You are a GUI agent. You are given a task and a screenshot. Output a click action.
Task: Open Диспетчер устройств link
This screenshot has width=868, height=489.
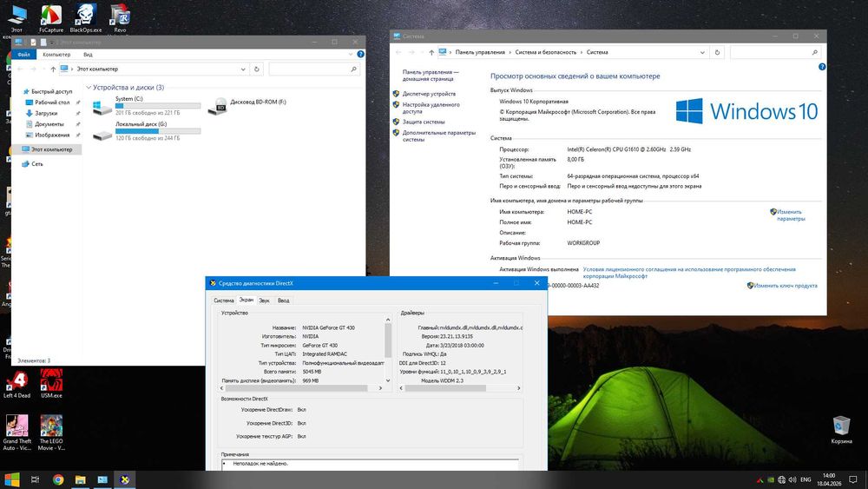[x=429, y=94]
